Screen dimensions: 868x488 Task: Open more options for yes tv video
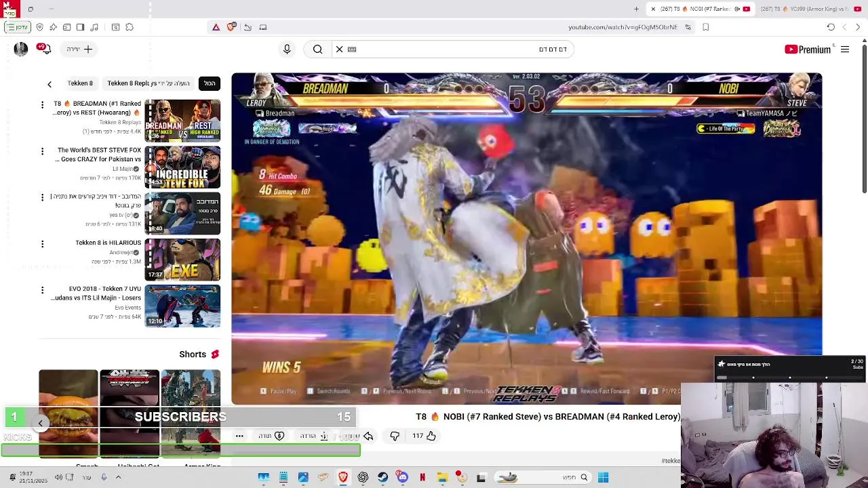(x=42, y=197)
